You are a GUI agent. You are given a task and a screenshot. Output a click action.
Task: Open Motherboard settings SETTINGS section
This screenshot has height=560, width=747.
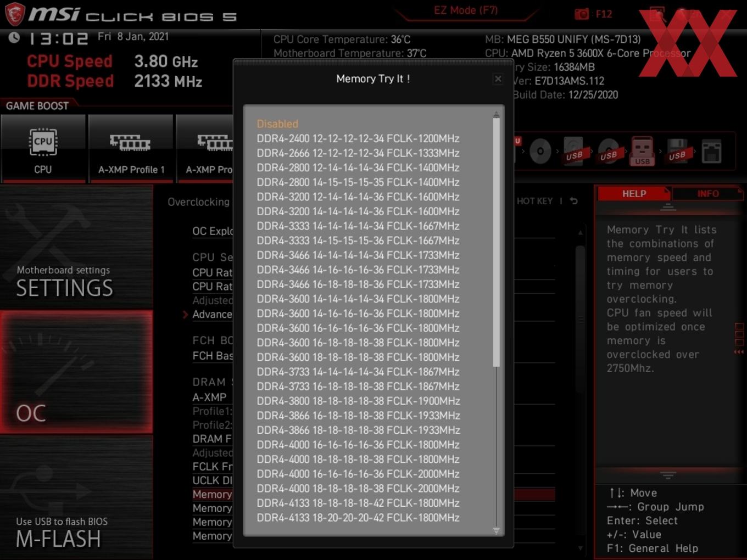[76, 247]
